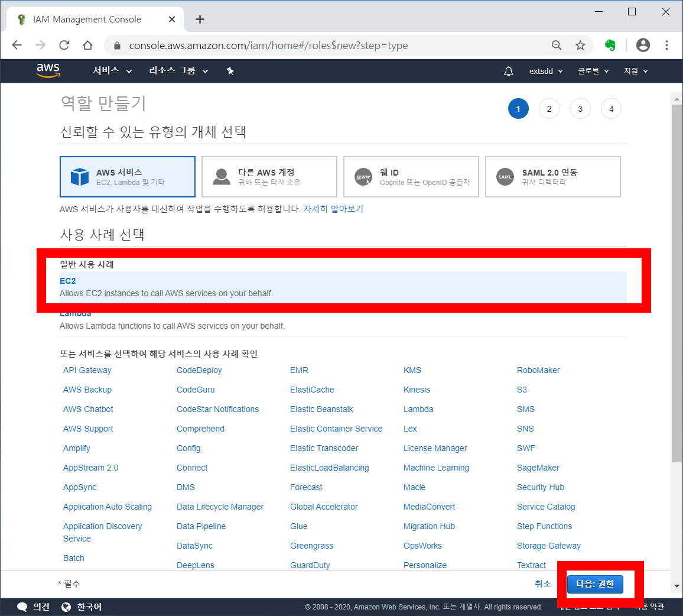Viewport: 683px width, 616px height.
Task: Select Application Auto Scaling service
Action: point(107,507)
